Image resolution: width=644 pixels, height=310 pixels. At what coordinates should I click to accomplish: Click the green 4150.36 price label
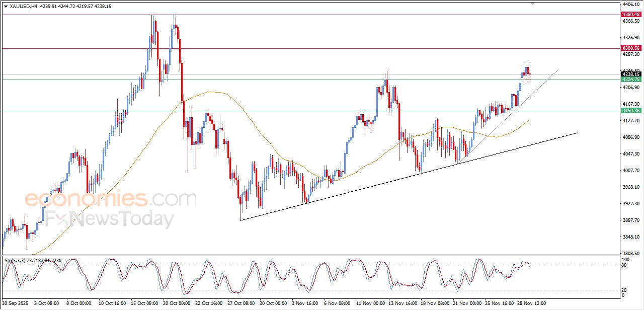pyautogui.click(x=631, y=111)
